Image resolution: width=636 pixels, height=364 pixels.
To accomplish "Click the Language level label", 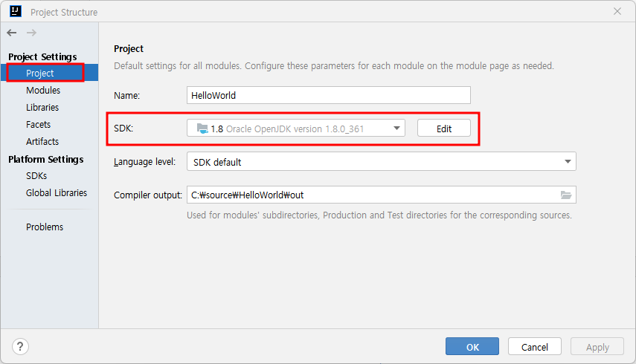I will pos(144,162).
